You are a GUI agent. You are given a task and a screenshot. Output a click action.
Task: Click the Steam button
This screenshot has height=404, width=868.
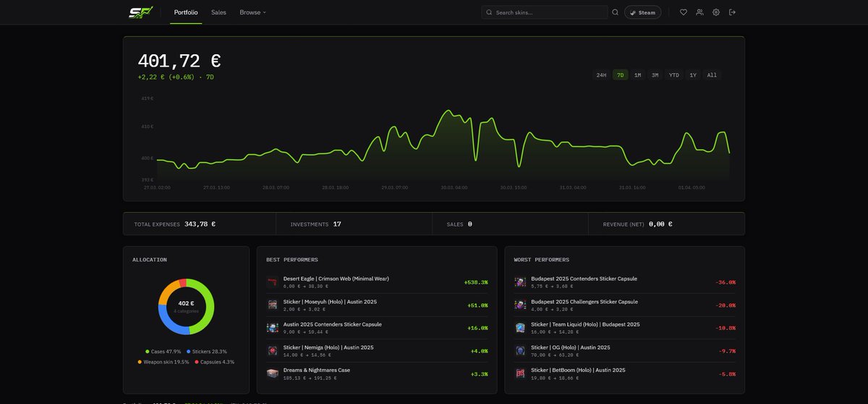pyautogui.click(x=642, y=12)
